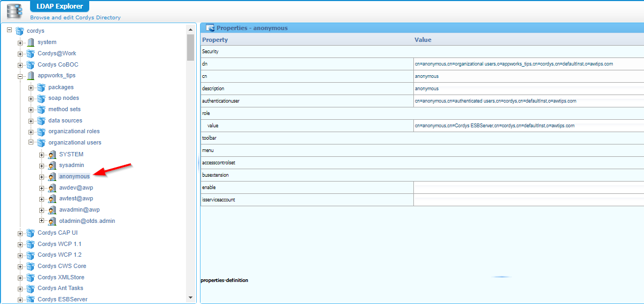Click the tree scrollbar down arrow

tap(190, 297)
